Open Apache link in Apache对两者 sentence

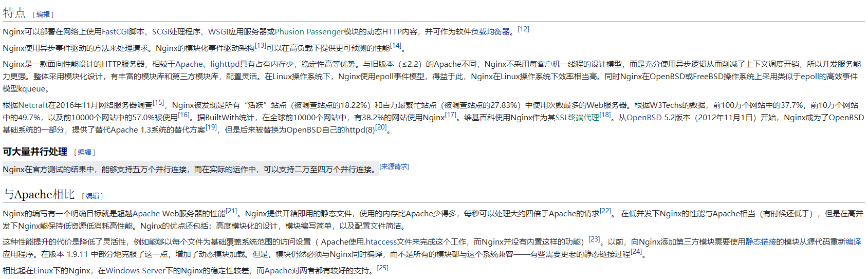click(x=278, y=271)
